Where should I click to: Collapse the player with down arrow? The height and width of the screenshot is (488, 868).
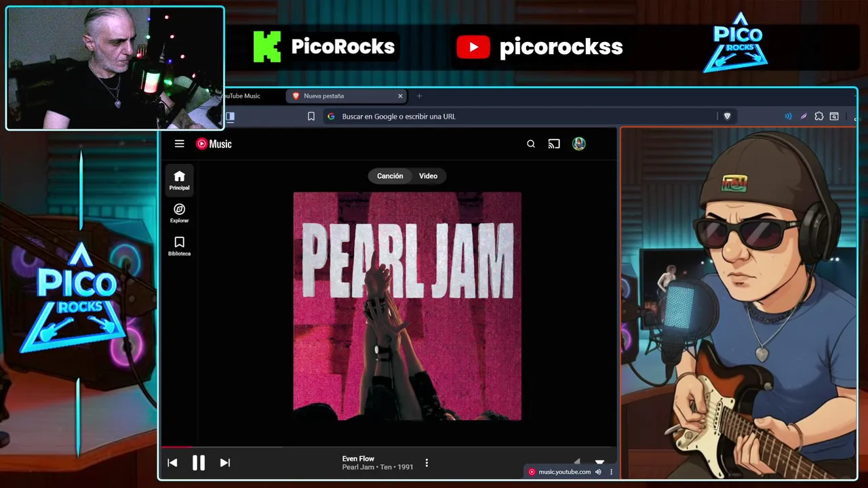pyautogui.click(x=599, y=462)
